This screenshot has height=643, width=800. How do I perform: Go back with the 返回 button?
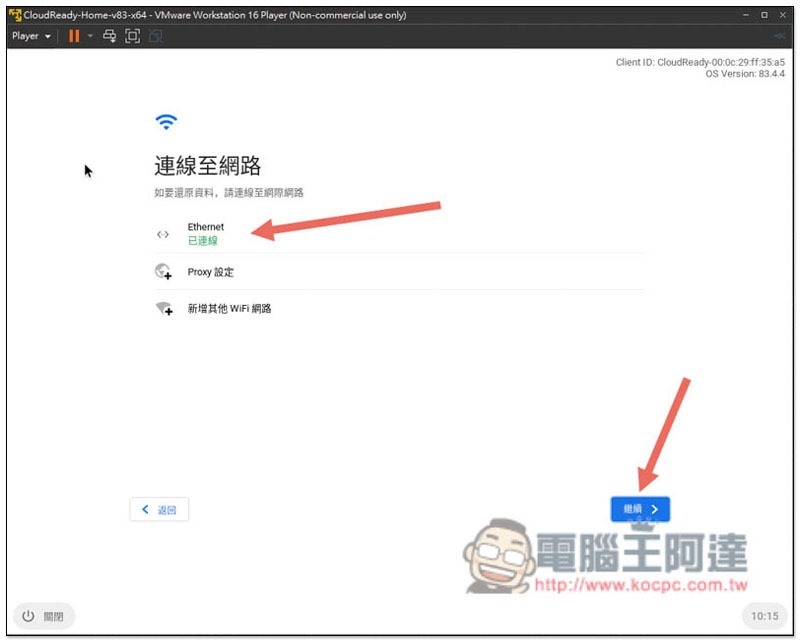pos(159,510)
